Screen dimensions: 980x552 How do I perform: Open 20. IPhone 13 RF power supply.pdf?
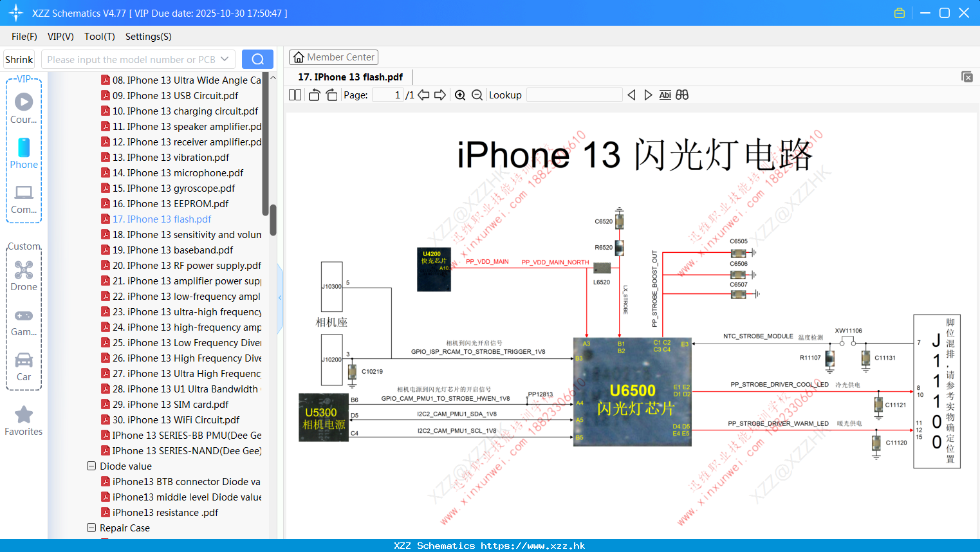point(187,265)
